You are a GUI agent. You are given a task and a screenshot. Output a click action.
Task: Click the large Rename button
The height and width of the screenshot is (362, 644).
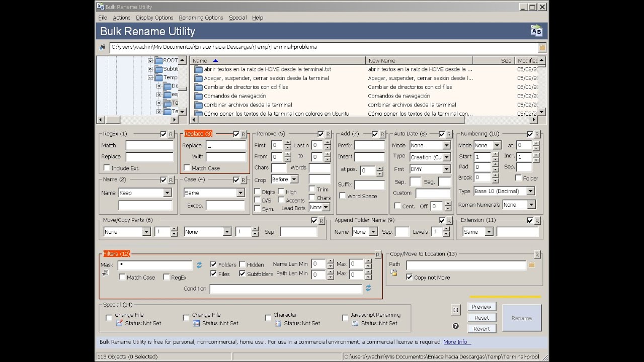click(x=522, y=318)
